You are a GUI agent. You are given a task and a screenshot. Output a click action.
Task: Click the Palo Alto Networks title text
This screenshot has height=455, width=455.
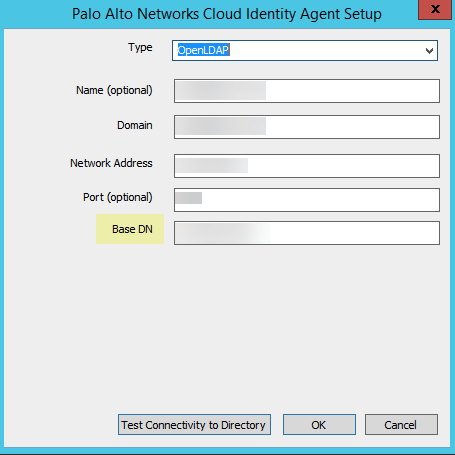coord(227,14)
